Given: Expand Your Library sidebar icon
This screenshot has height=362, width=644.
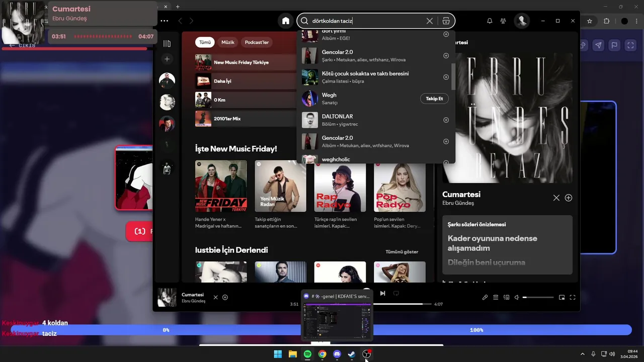Looking at the screenshot, I should (x=167, y=44).
